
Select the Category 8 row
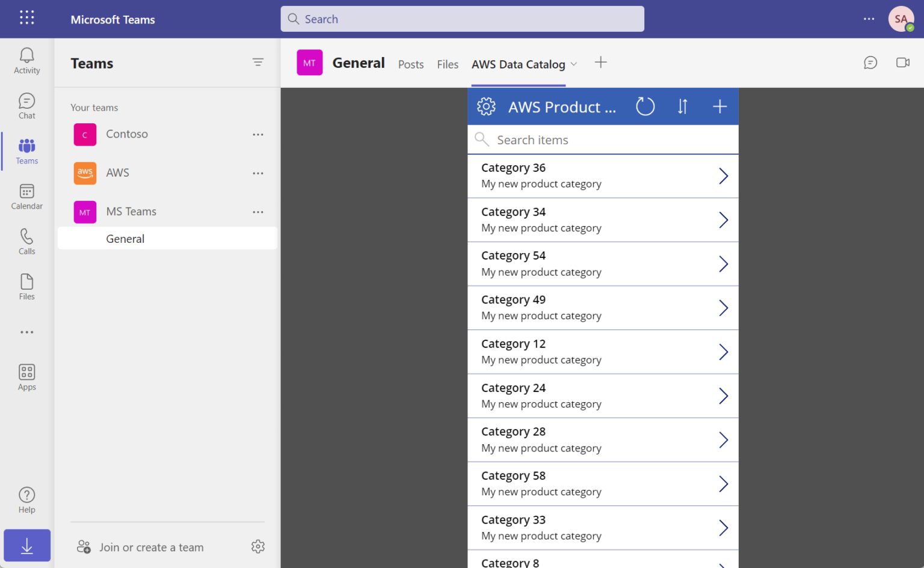click(x=603, y=560)
